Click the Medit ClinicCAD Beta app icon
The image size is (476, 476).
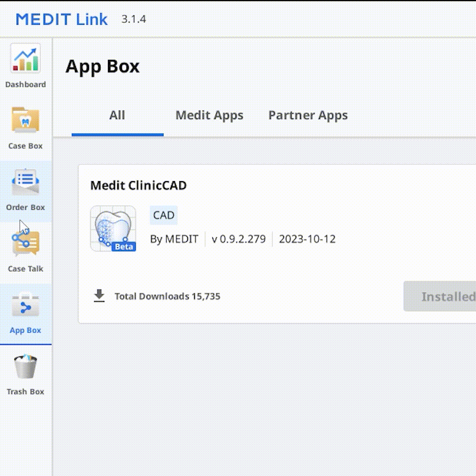(113, 229)
